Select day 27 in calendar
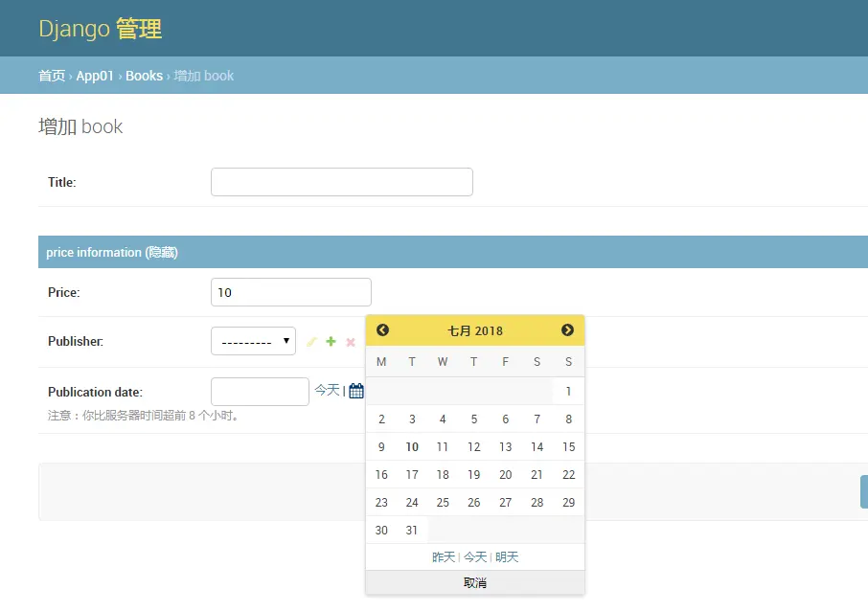 [x=506, y=502]
